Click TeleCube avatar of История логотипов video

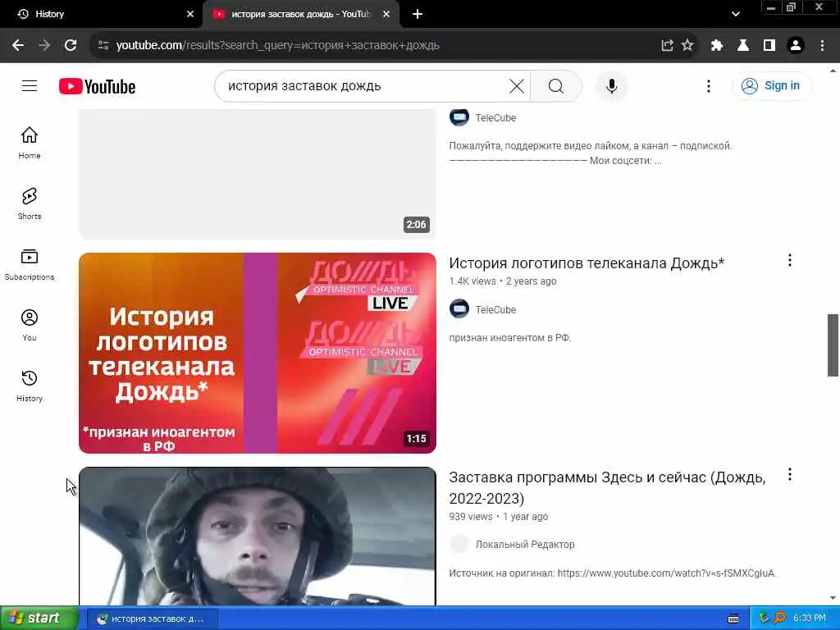pos(459,309)
